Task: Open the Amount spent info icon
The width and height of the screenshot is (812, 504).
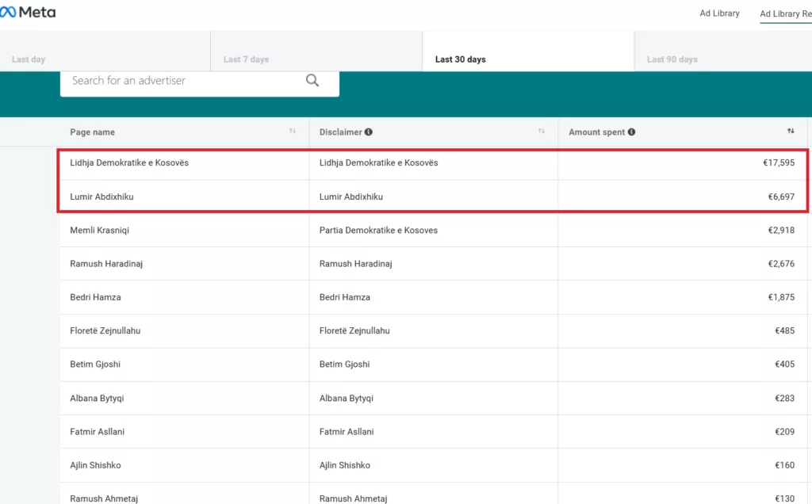Action: click(631, 132)
